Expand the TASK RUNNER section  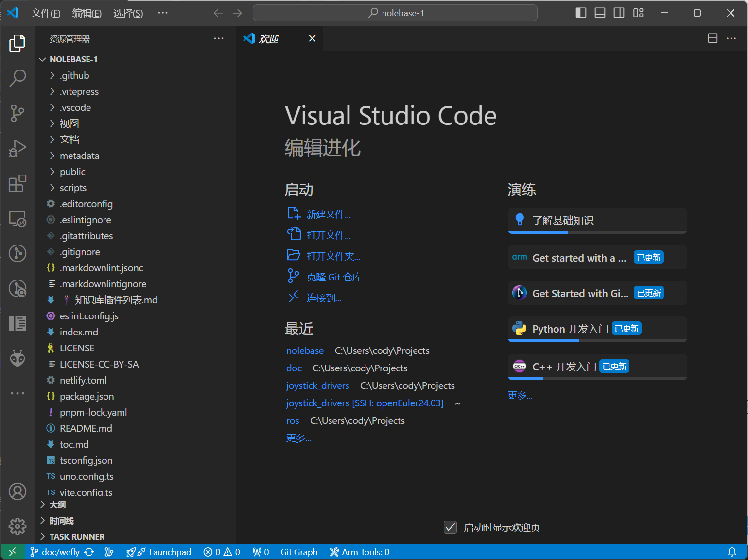tap(77, 537)
